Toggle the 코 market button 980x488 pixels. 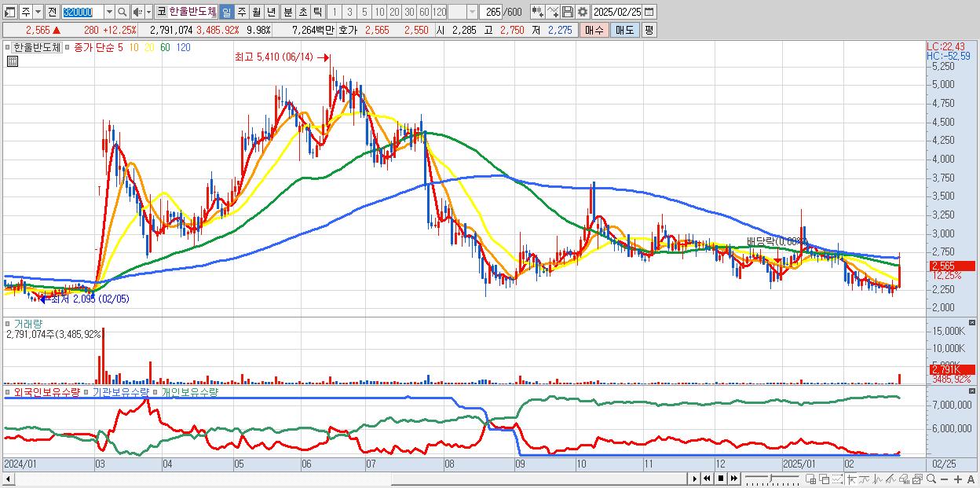coord(161,12)
